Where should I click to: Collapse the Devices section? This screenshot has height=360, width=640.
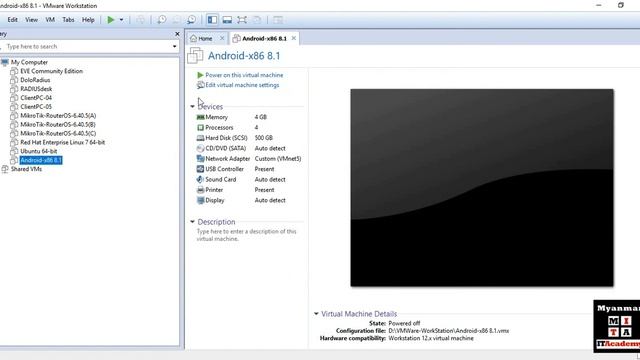[x=192, y=107]
